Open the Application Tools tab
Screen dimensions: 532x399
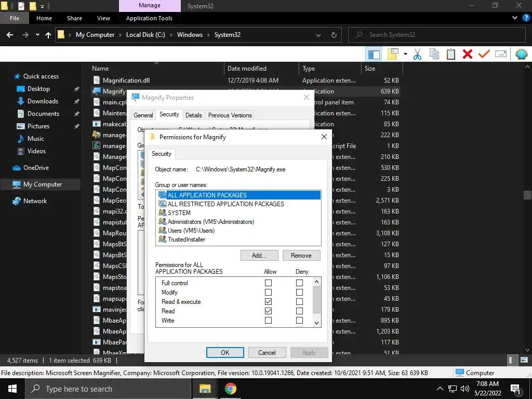click(149, 18)
